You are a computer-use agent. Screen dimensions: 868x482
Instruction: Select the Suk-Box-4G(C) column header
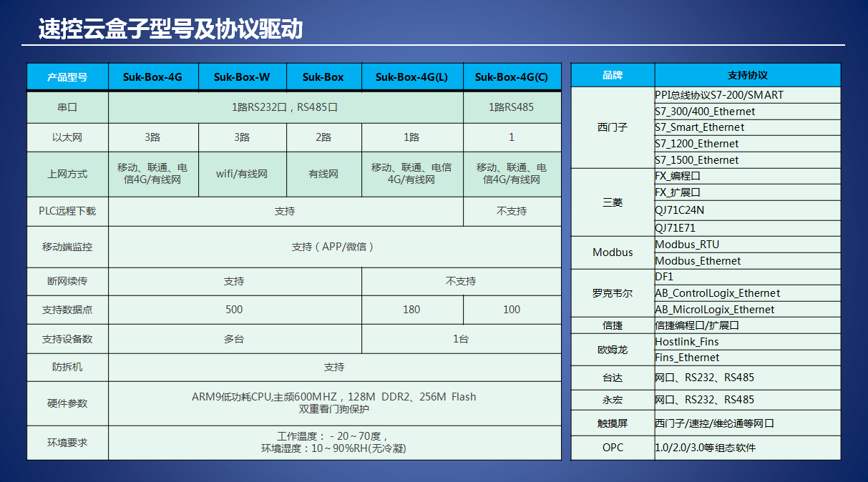tap(512, 77)
